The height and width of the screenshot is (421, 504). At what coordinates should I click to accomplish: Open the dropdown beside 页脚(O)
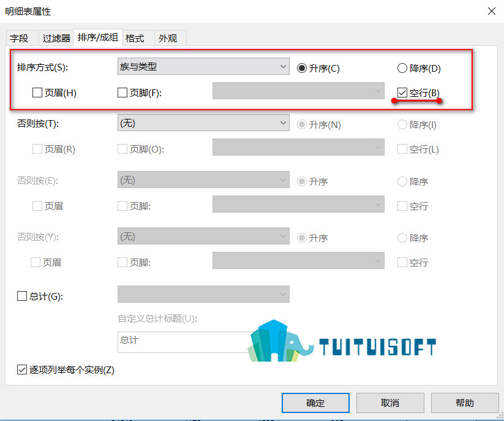298,147
